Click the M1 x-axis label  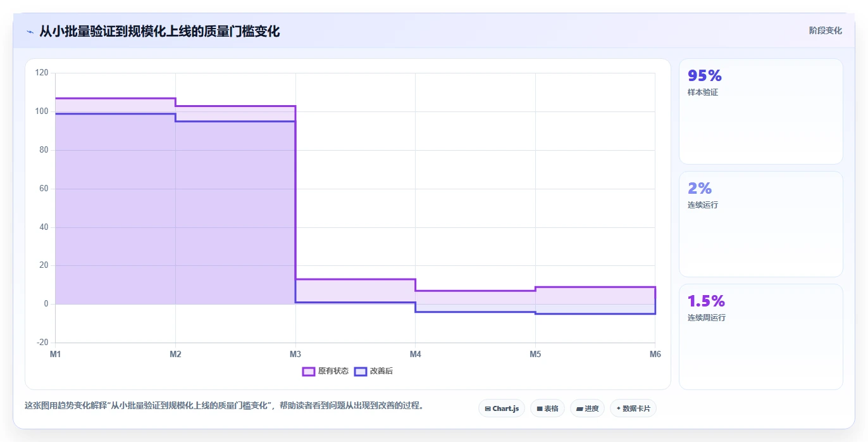(55, 354)
